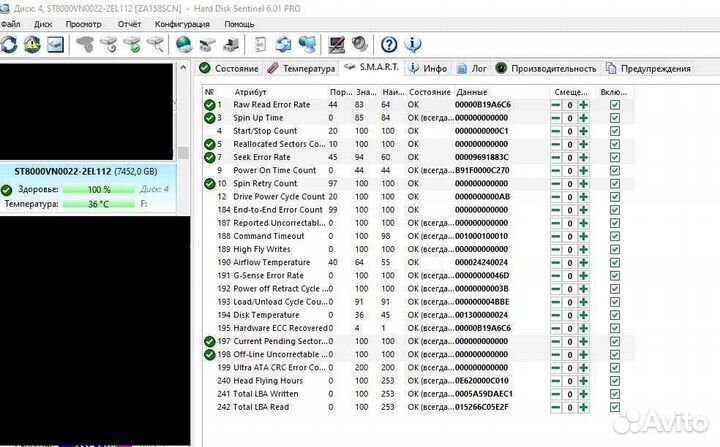Click the disk-to-disk transfer toolbar icon
Screen dimensions: 720x447
[x=208, y=45]
